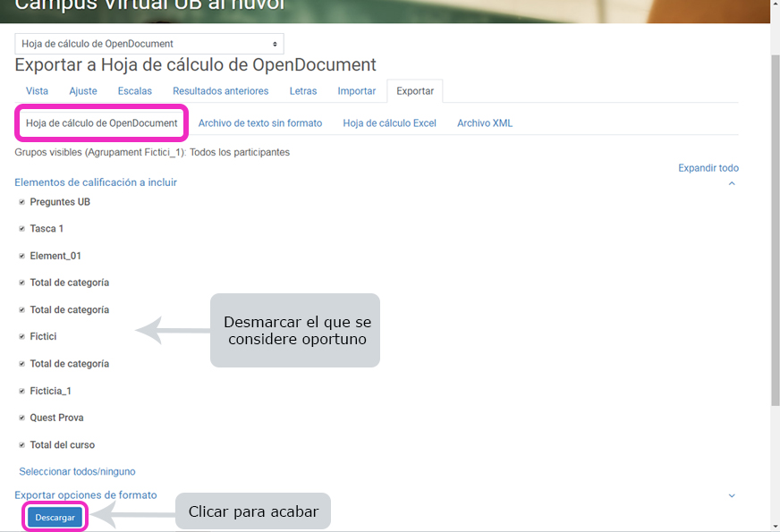This screenshot has width=780, height=532.
Task: Uncheck the Tasca 1 checkbox
Action: (x=22, y=229)
